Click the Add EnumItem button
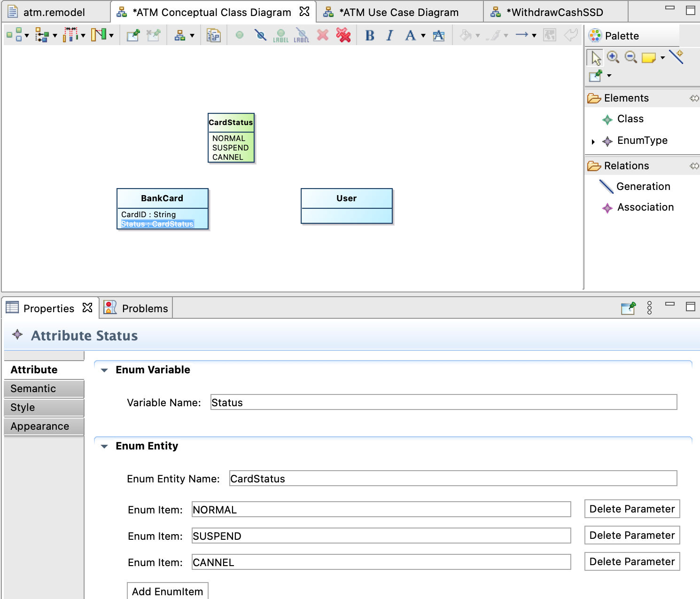700x599 pixels. click(167, 591)
